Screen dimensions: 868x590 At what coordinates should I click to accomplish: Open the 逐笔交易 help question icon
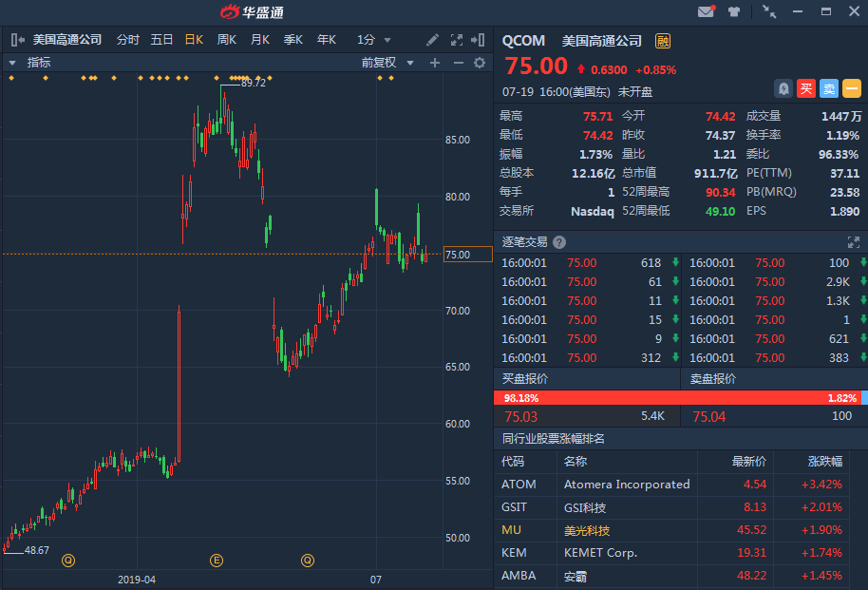[x=559, y=242]
